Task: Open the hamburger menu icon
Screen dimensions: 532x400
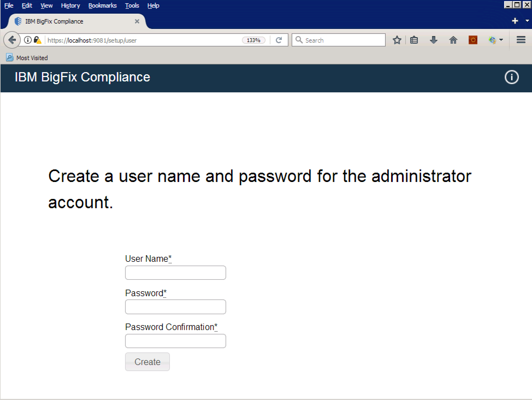Action: tap(521, 40)
